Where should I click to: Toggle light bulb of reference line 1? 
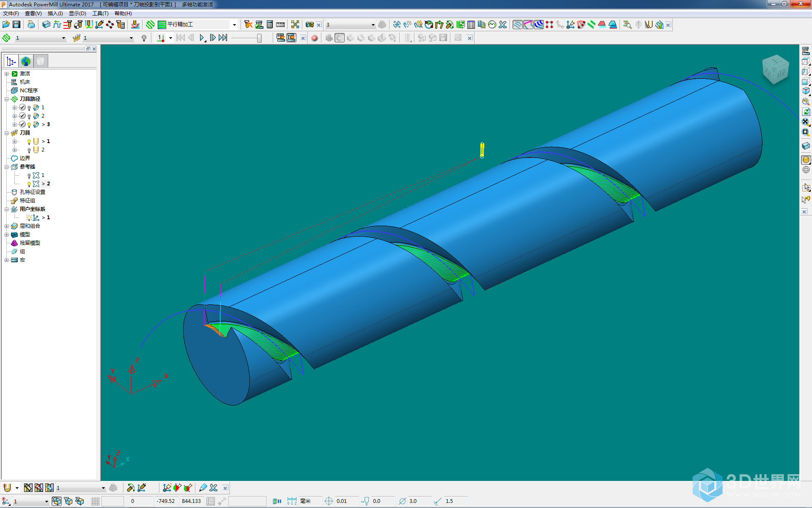[29, 175]
